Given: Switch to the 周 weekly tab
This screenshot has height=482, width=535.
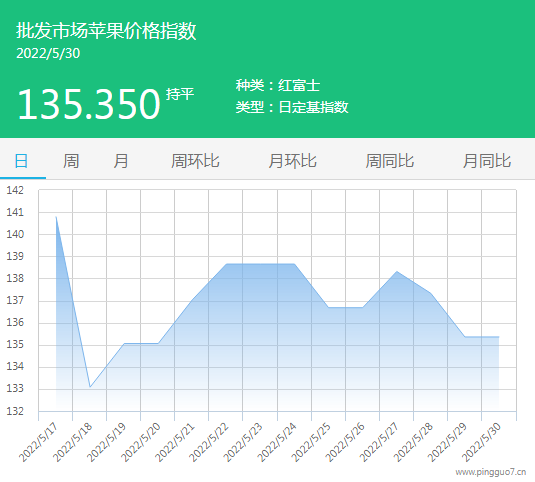Looking at the screenshot, I should click(71, 161).
